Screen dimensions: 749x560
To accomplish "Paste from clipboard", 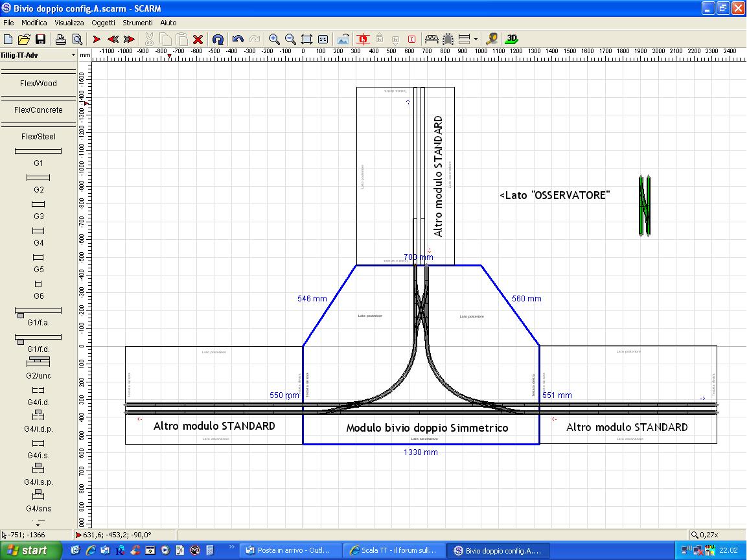I will pos(181,39).
